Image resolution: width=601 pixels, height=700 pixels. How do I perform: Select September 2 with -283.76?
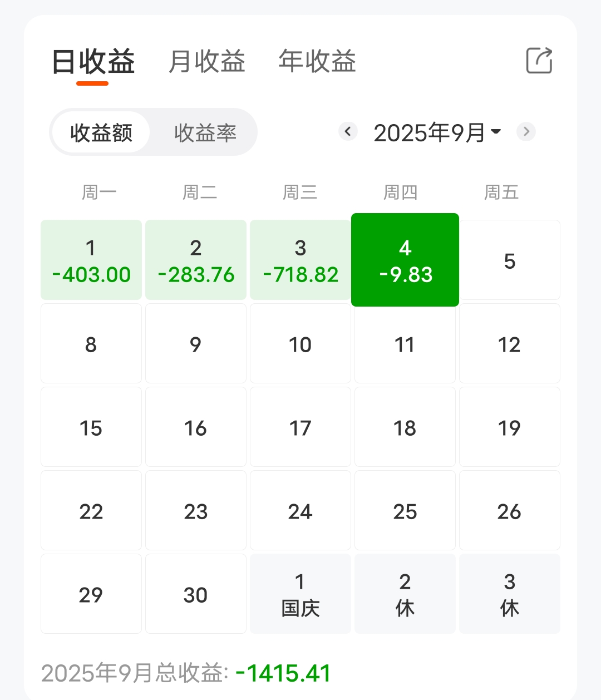point(196,260)
